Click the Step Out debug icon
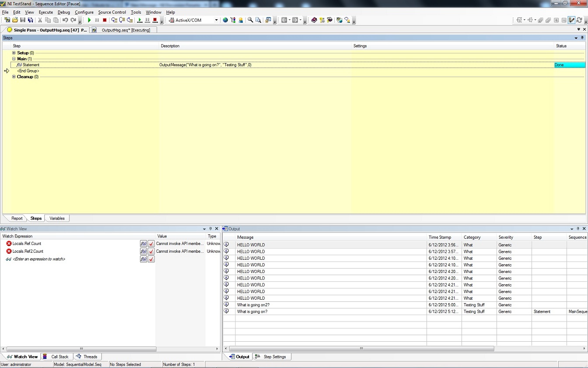The width and height of the screenshot is (588, 368). pyautogui.click(x=129, y=20)
